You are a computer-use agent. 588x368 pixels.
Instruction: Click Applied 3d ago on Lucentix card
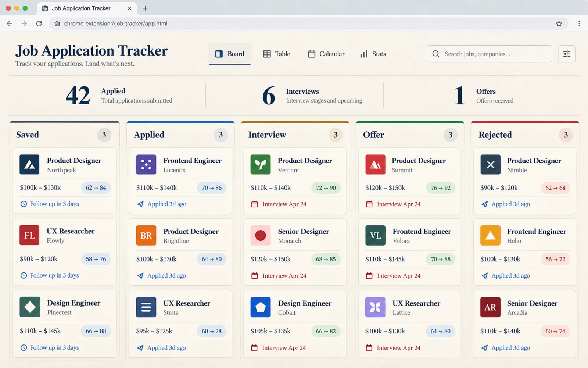point(162,204)
